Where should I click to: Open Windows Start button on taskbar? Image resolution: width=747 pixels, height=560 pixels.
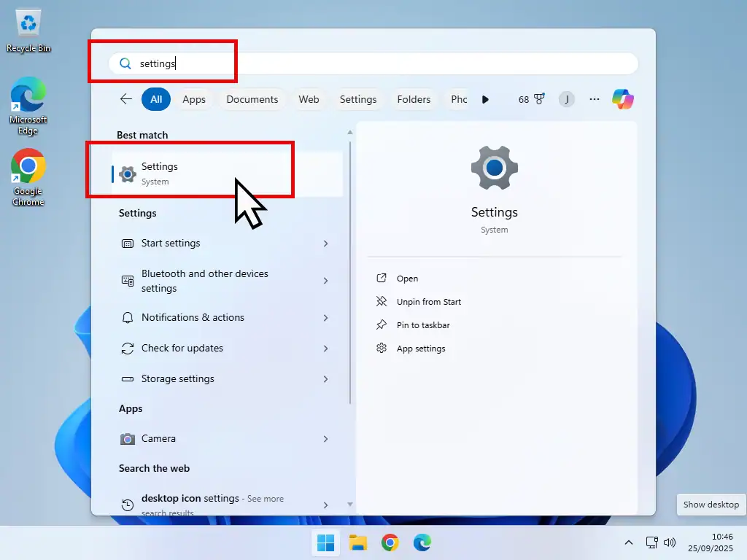point(326,542)
